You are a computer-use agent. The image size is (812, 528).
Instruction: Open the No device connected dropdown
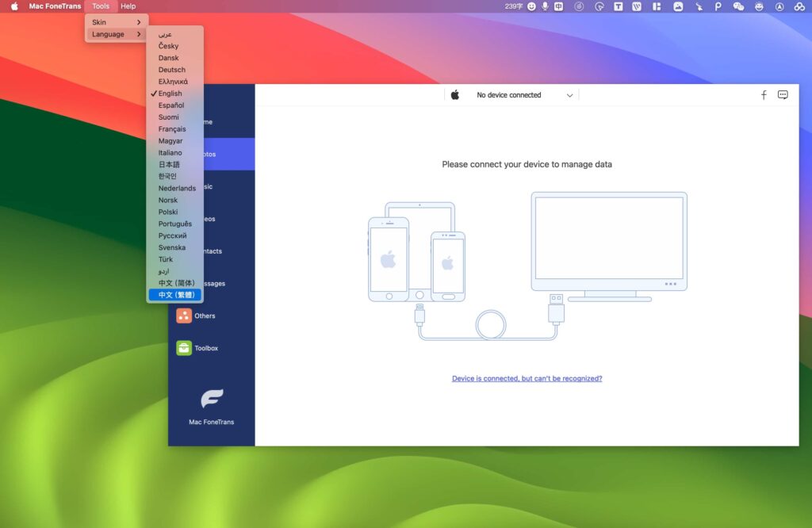(x=523, y=94)
